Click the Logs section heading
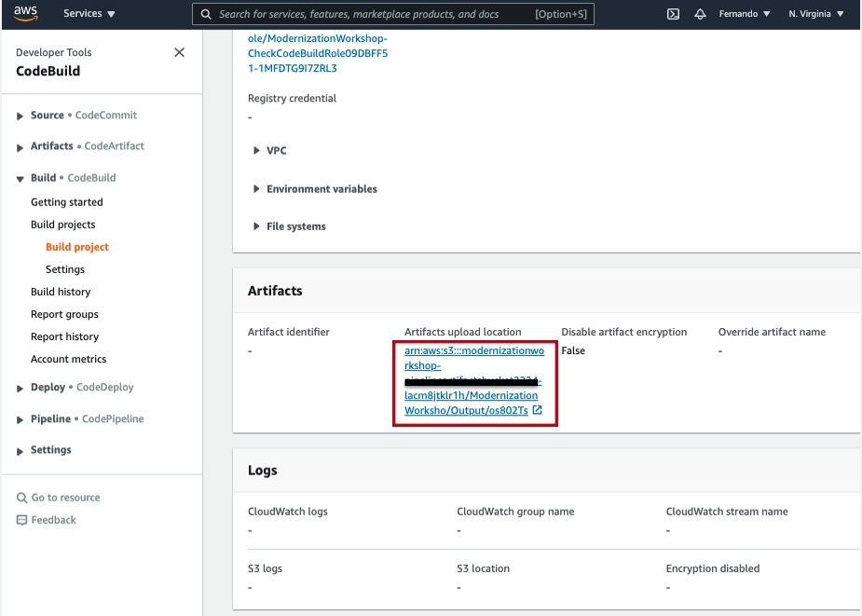862x616 pixels. (x=262, y=471)
